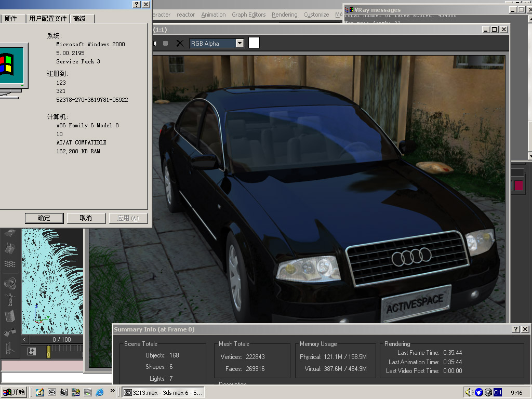Image resolution: width=532 pixels, height=399 pixels.
Task: Click the product ID 52378-270-3619781-05922
Action: tap(92, 100)
